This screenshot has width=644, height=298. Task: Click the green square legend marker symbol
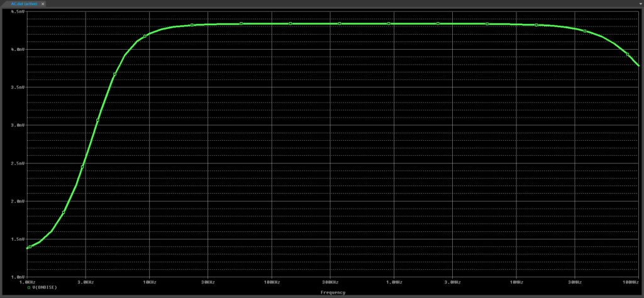(28, 287)
